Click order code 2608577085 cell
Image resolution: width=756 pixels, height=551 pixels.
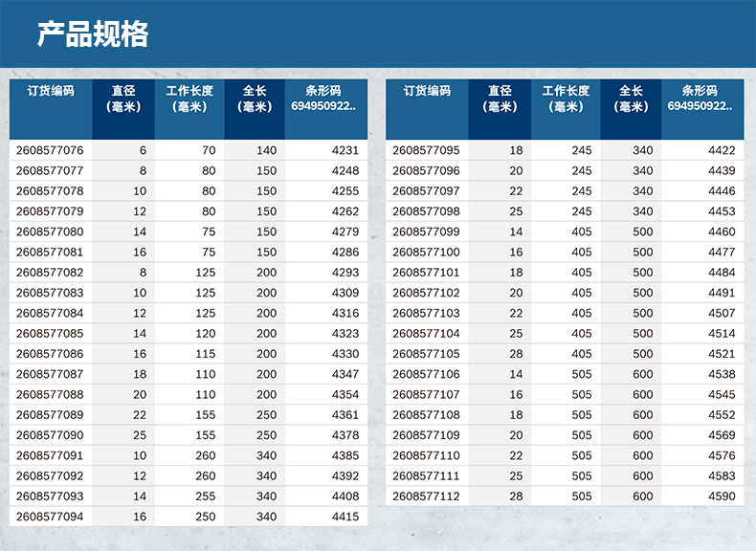pos(50,334)
